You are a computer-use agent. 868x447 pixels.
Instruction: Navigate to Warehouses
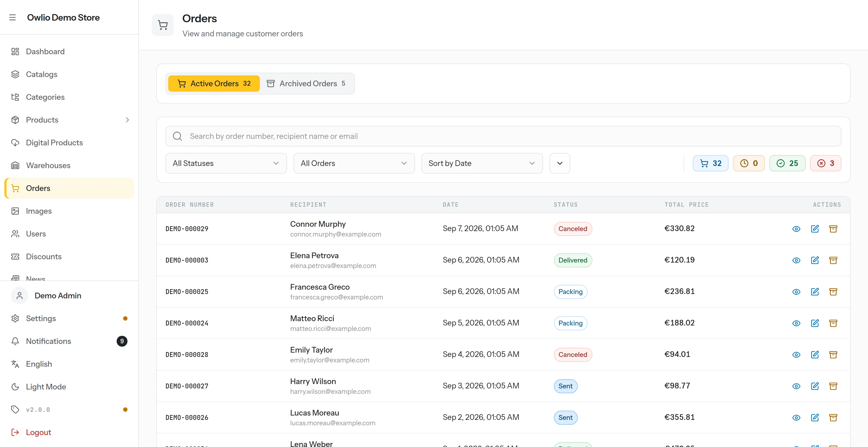(x=69, y=165)
